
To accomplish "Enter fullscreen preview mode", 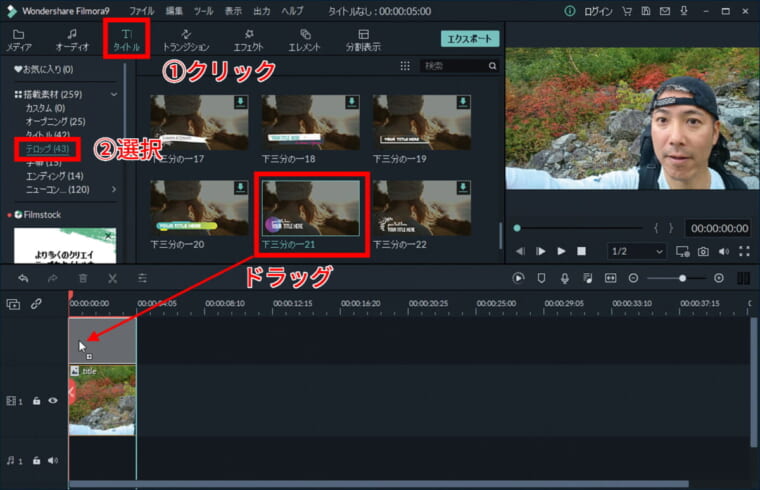I will 744,251.
